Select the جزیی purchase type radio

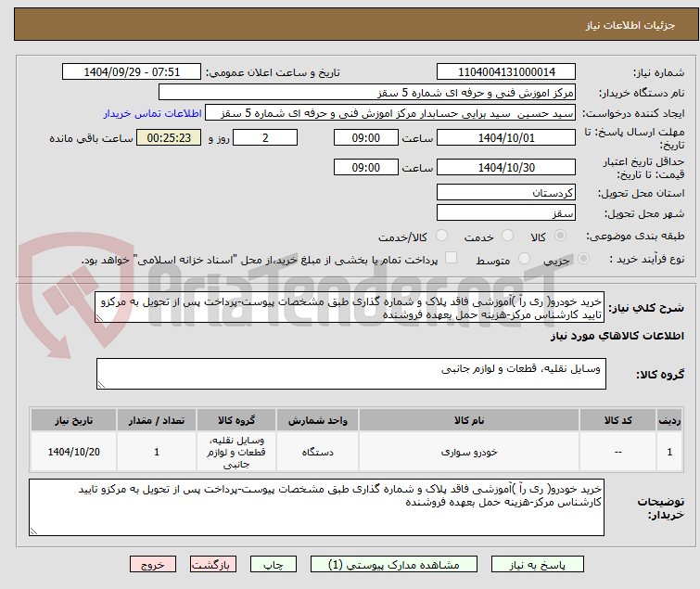583,259
